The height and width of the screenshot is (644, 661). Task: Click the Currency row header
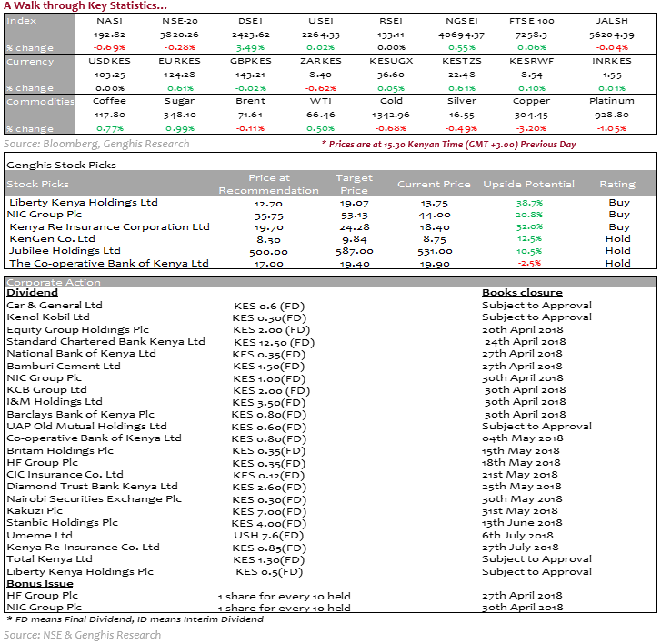coord(31,62)
